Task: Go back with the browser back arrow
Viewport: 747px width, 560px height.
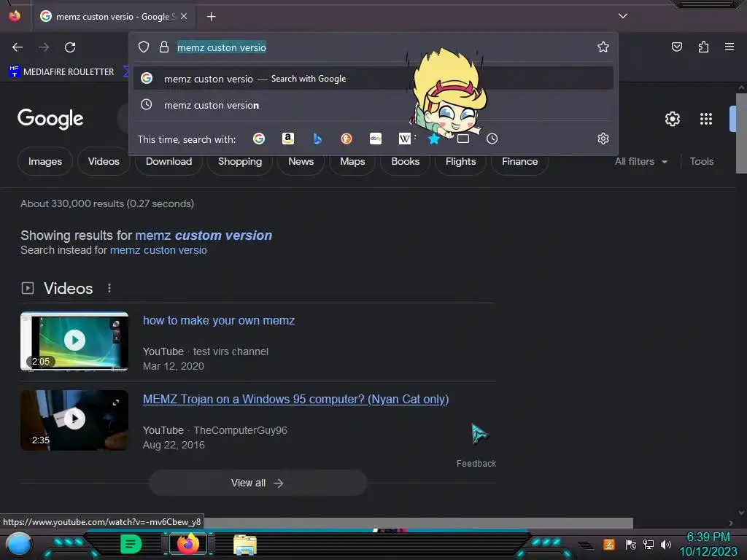Action: (18, 47)
